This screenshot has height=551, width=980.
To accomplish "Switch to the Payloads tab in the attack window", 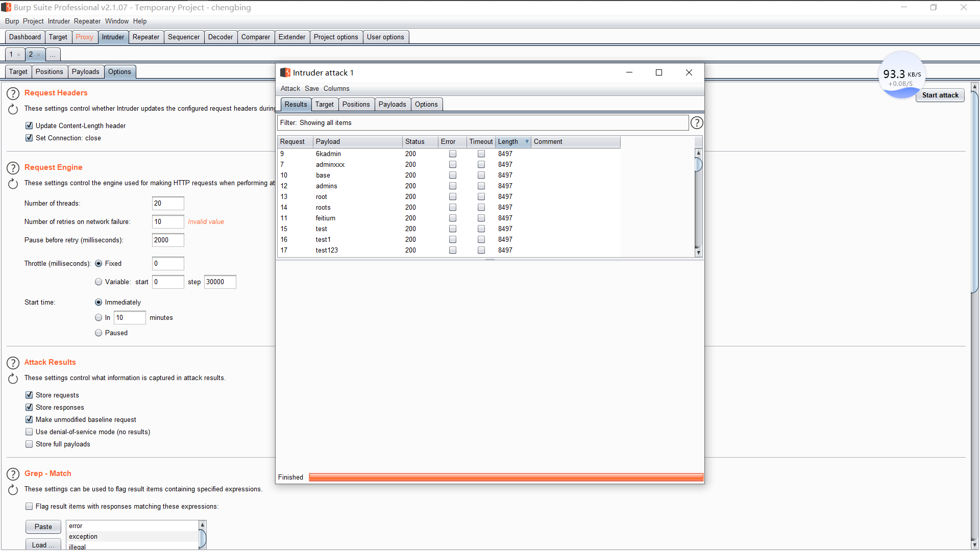I will 392,105.
